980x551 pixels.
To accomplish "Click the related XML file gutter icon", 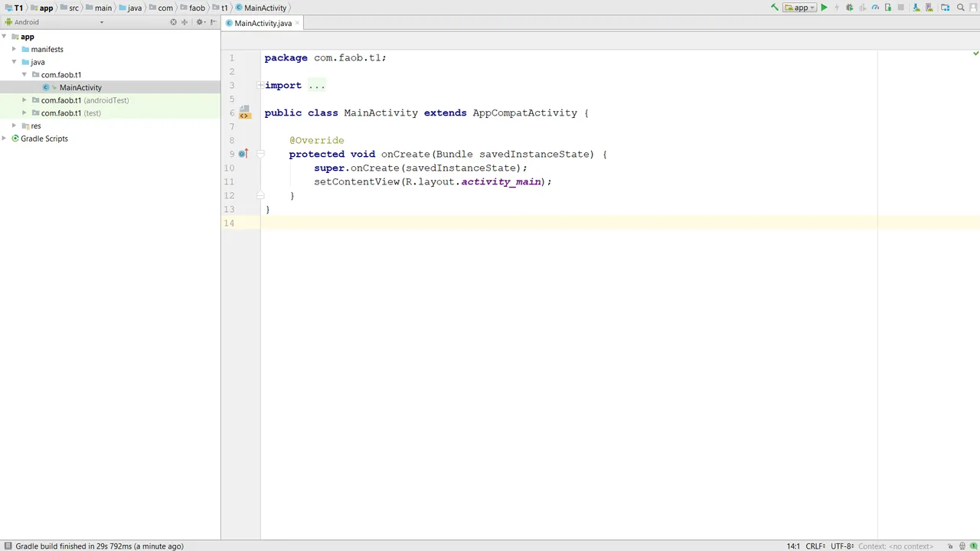I will [244, 112].
